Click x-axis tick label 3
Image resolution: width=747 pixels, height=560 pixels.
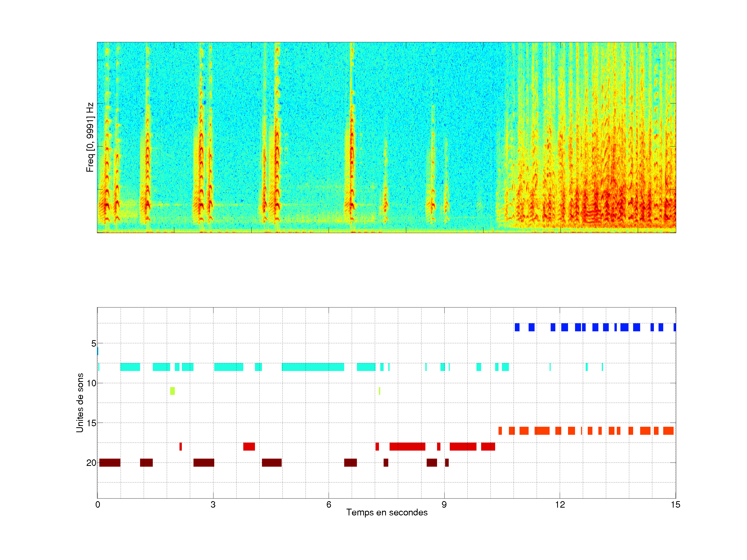coord(213,505)
